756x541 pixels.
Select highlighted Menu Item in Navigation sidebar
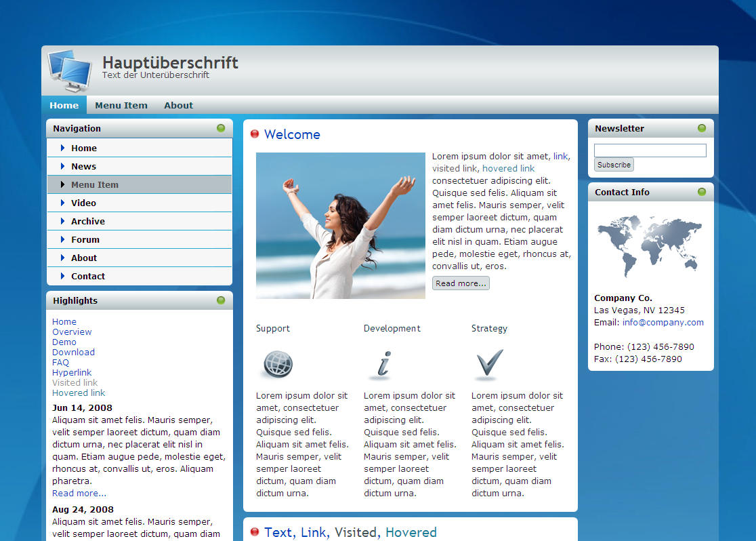(x=140, y=185)
